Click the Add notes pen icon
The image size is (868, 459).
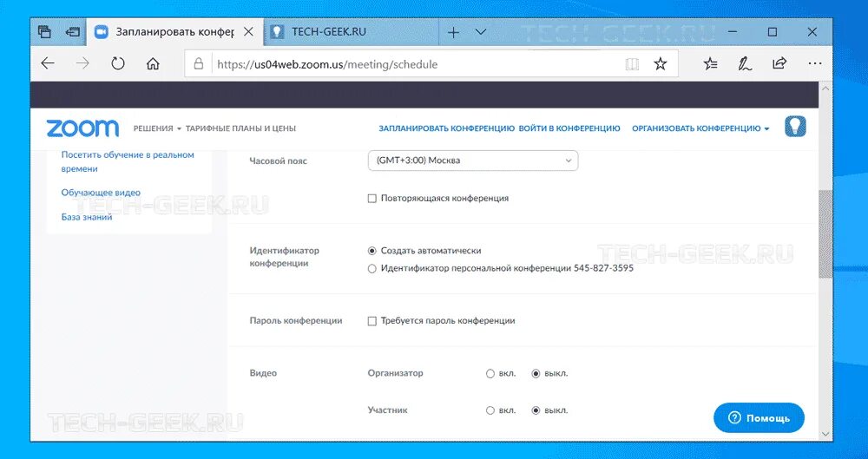pos(745,64)
